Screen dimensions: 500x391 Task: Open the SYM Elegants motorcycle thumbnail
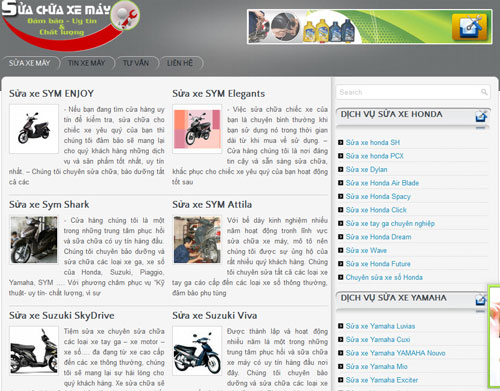tap(197, 129)
